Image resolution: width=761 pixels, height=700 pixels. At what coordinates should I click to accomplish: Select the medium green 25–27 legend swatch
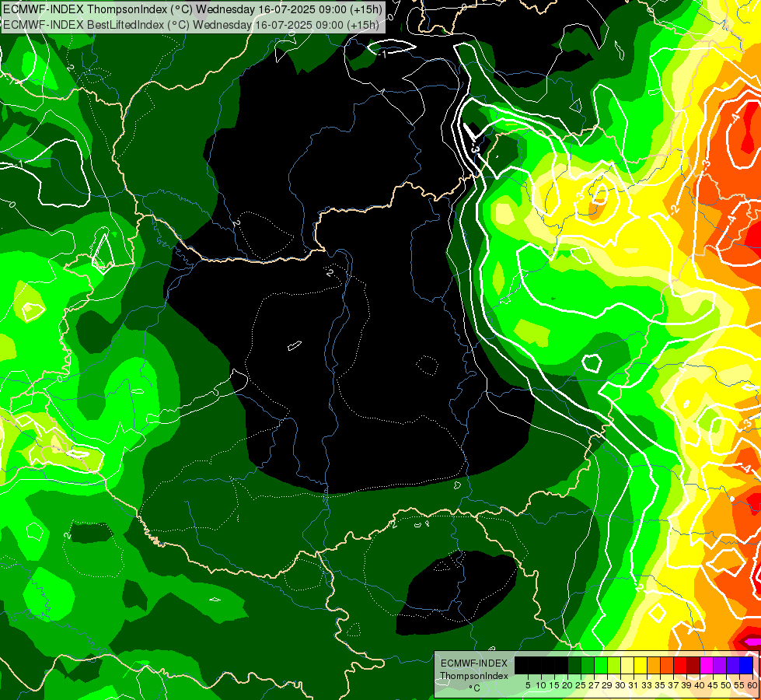pos(588,665)
